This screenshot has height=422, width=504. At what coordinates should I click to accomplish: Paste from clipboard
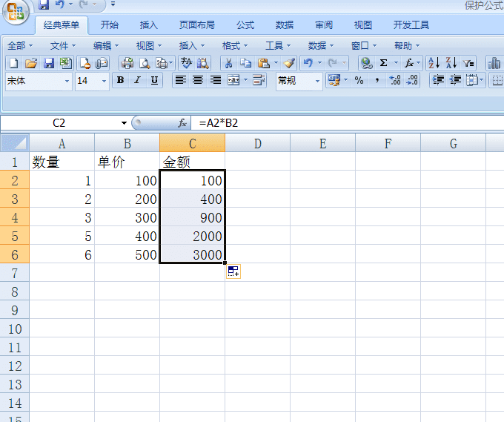click(x=264, y=63)
